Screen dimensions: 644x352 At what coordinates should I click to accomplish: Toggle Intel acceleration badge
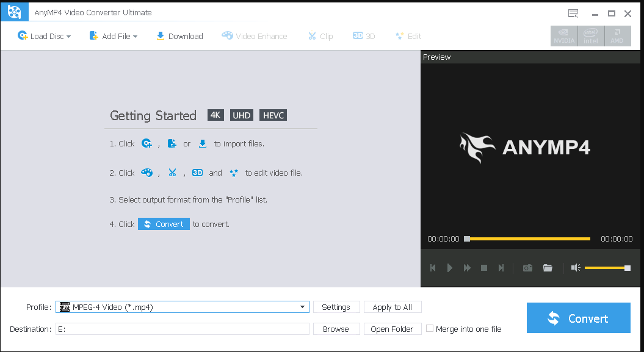591,36
